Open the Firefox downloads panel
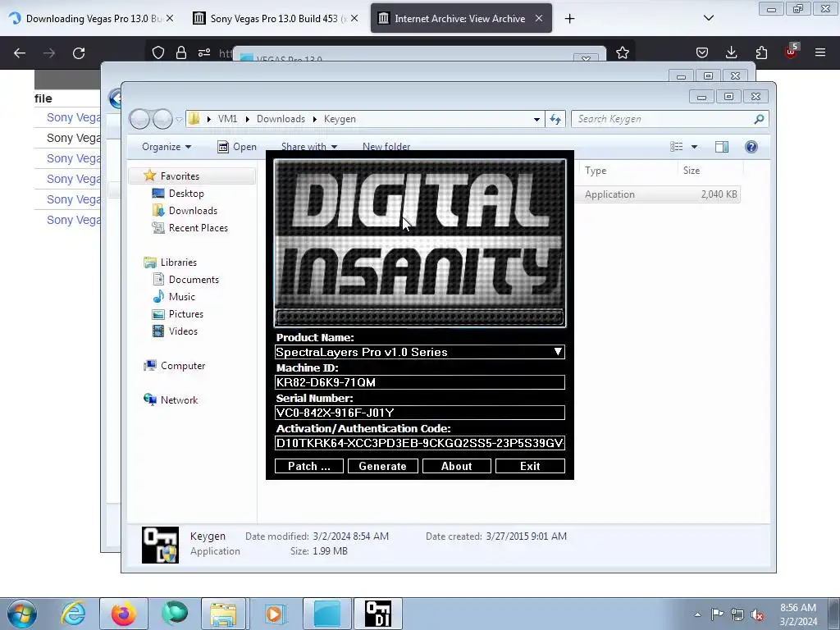Screen dimensions: 840x630 731,52
